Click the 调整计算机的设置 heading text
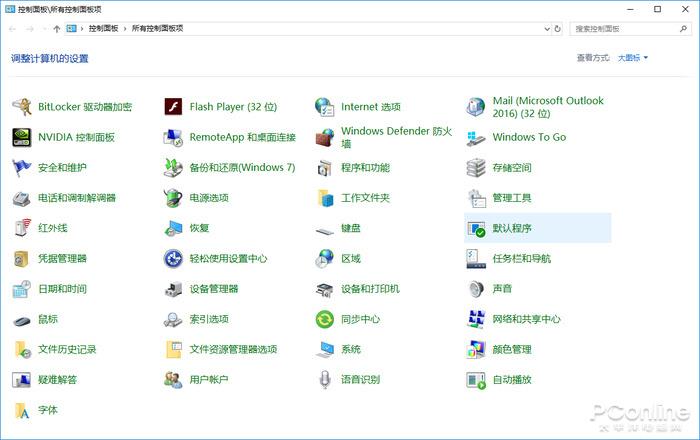The height and width of the screenshot is (440, 700). point(50,58)
